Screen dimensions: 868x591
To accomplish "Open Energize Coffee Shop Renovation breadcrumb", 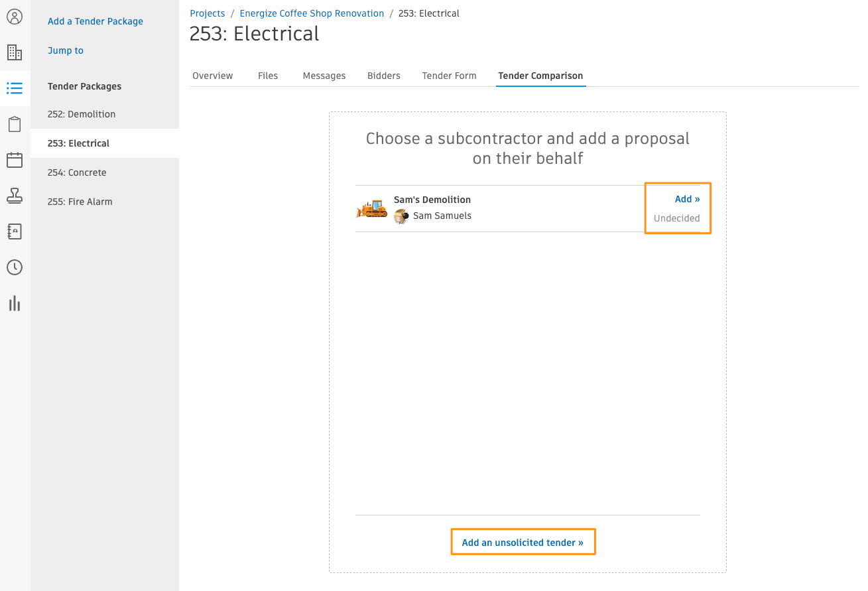I will click(x=312, y=13).
